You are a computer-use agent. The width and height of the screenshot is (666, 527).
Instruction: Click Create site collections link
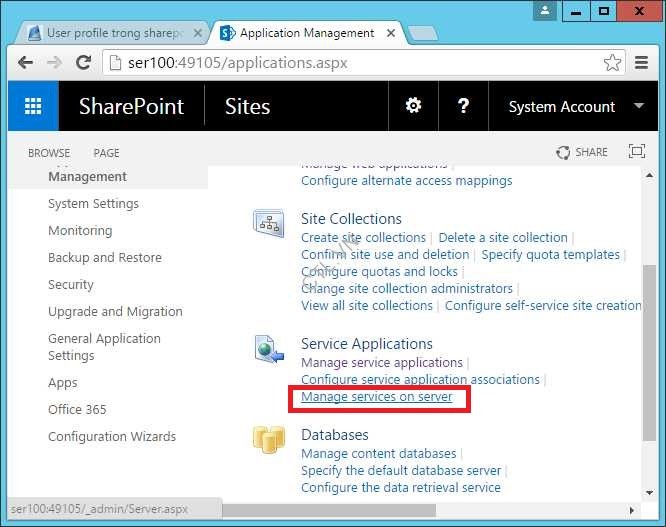click(363, 237)
